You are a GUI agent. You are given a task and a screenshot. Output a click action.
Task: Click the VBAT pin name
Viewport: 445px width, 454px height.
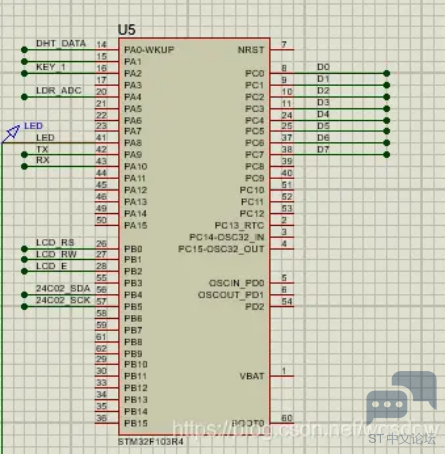point(252,376)
